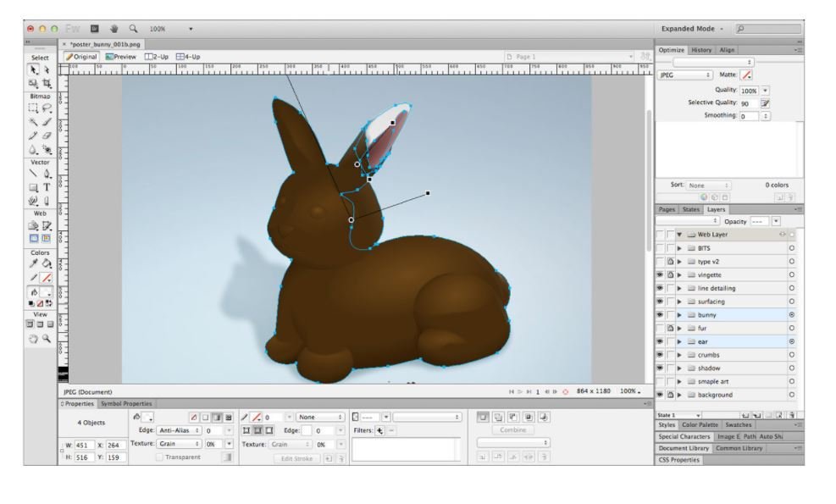This screenshot has width=836, height=504.
Task: Select the Hotspot tool
Action: pyautogui.click(x=34, y=225)
